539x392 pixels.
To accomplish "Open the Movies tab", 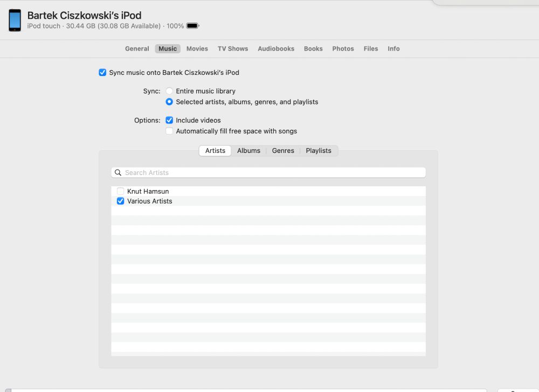I will point(197,49).
